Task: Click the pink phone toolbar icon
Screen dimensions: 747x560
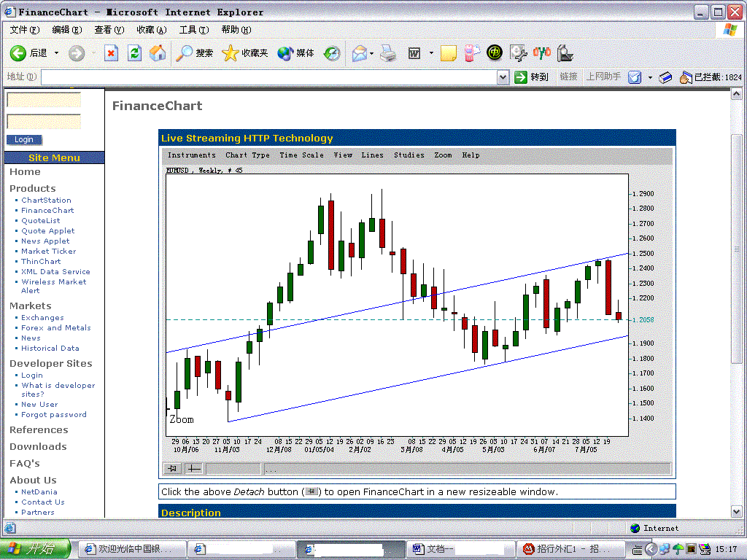Action: pos(472,52)
